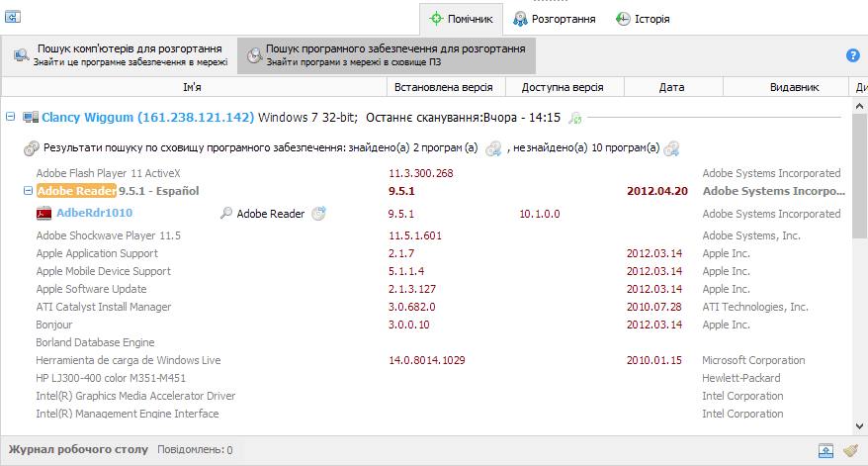Select the Borland Database Engine row
868x466 pixels.
(432, 342)
